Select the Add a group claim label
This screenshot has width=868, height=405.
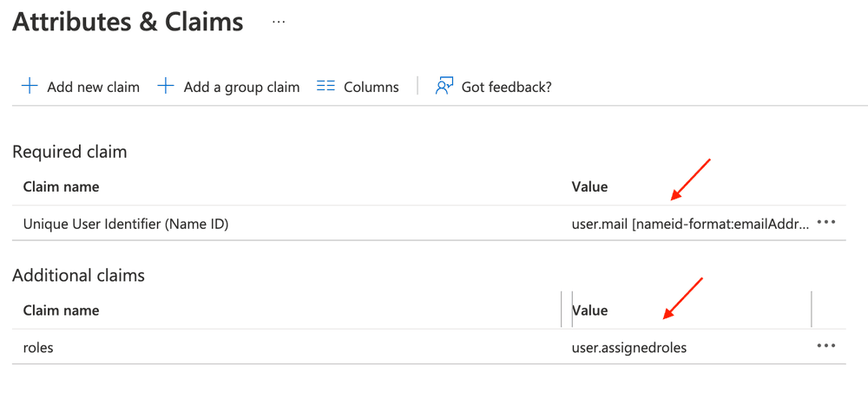[241, 88]
